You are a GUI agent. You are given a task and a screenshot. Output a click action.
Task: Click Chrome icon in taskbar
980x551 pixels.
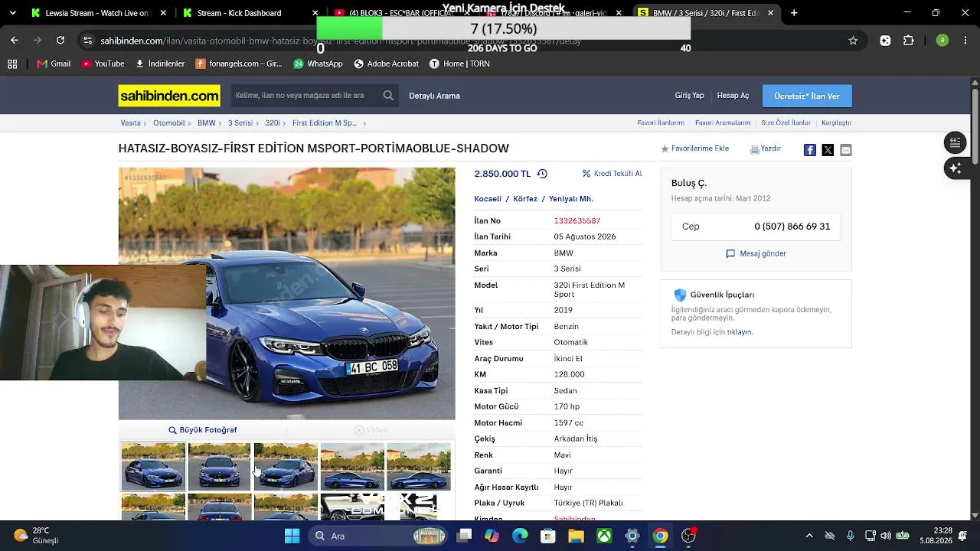(x=660, y=536)
